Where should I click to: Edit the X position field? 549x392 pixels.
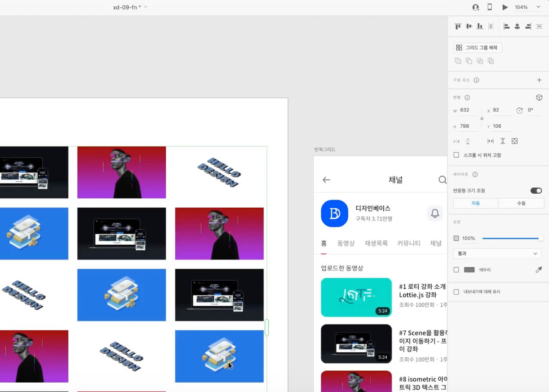pos(502,110)
